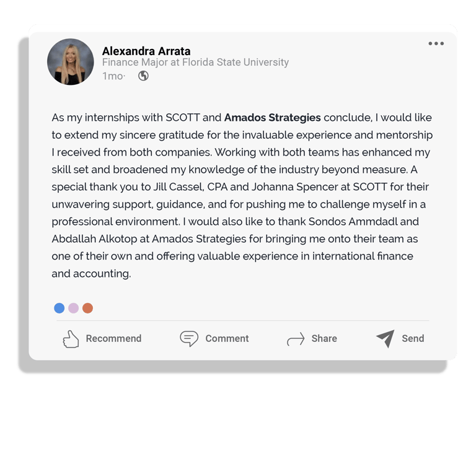Viewport: 476px width, 451px height.
Task: Click the Send label text
Action: (x=413, y=338)
